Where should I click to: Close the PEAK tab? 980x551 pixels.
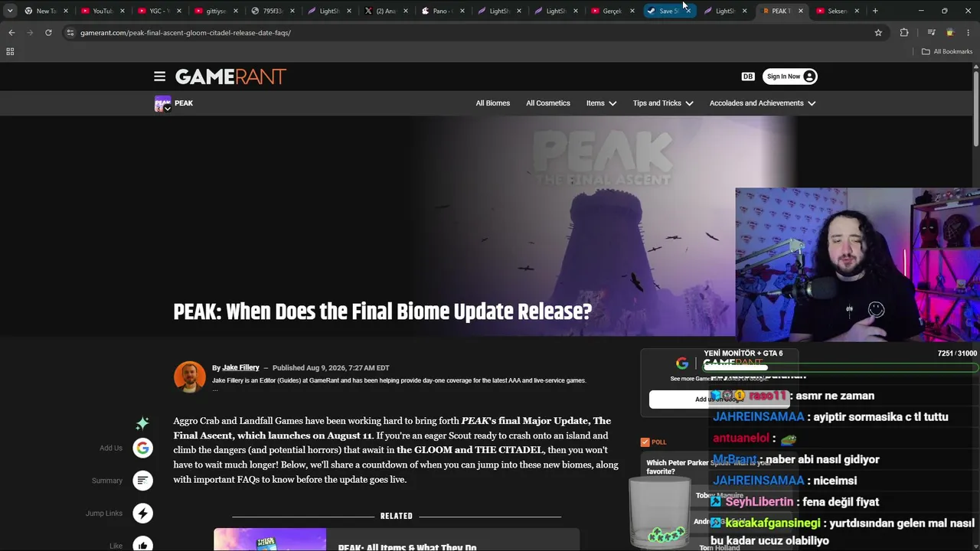(x=800, y=11)
